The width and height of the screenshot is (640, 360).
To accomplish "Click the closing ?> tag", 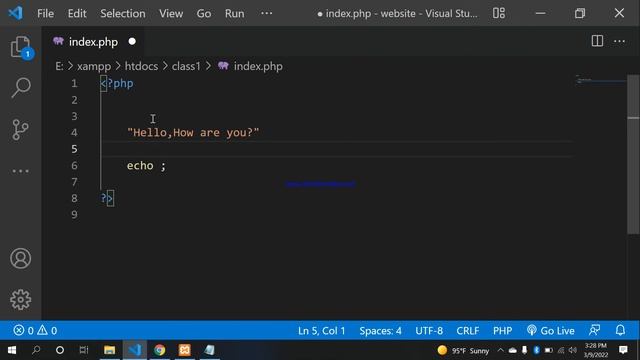I will (107, 198).
